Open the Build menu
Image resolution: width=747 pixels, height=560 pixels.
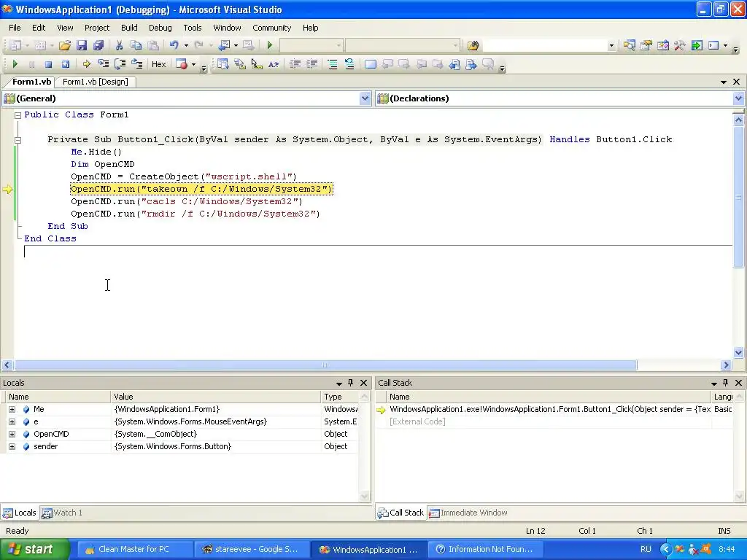click(129, 28)
